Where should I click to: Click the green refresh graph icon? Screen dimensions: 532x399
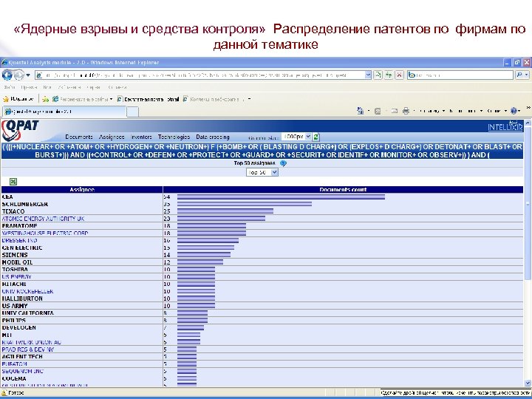pos(316,137)
